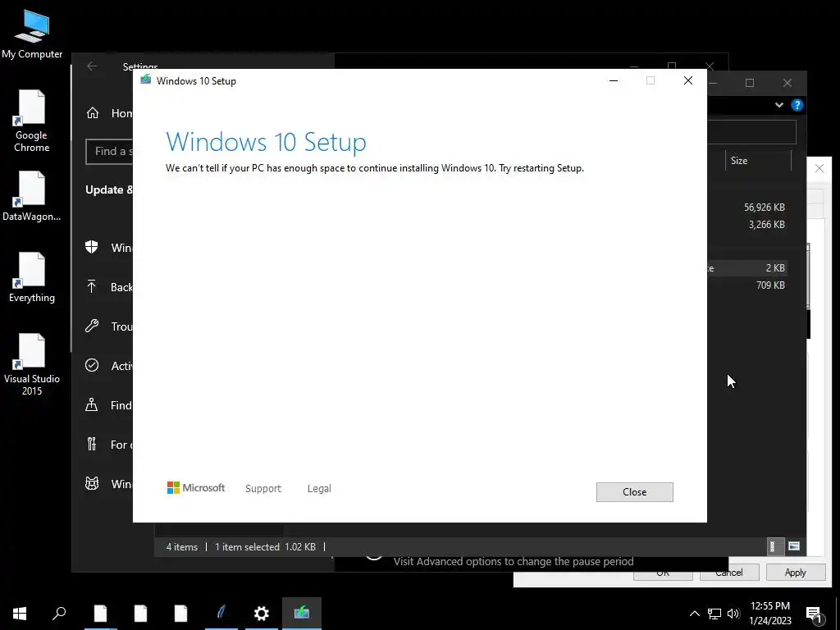Click the Find a setting search box
Image resolution: width=840 pixels, height=630 pixels.
pyautogui.click(x=110, y=152)
